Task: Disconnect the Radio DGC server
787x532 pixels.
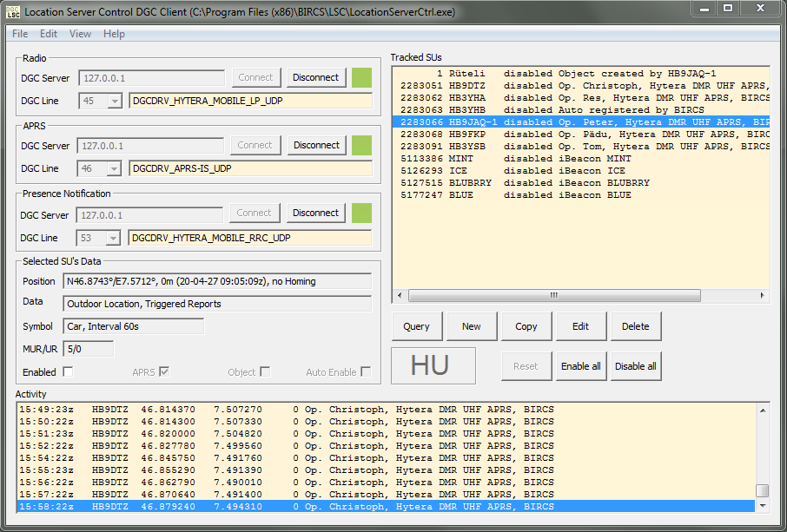Action: (315, 77)
